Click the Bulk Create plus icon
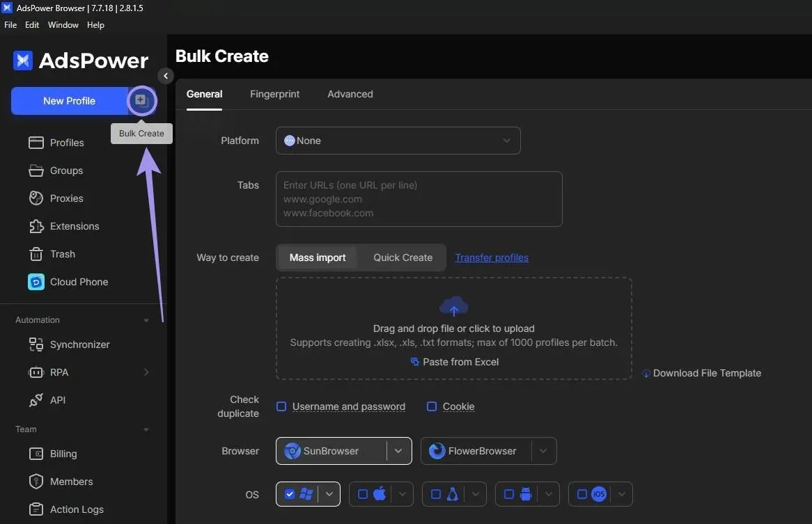812x524 pixels. pyautogui.click(x=141, y=101)
